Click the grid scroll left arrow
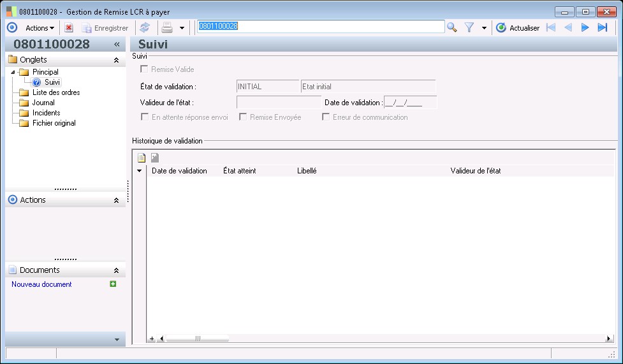The image size is (623, 364). [161, 339]
